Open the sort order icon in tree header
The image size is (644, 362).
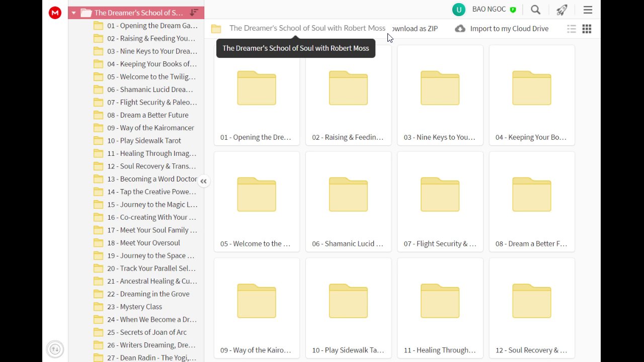(194, 13)
